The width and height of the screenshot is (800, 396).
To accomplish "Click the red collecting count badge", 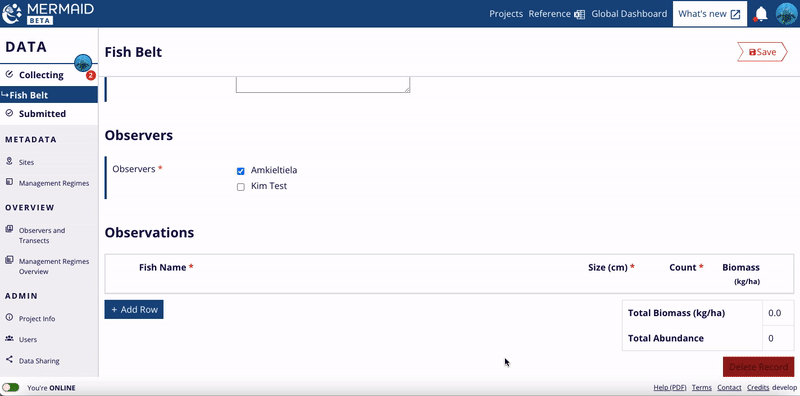I will pos(91,76).
